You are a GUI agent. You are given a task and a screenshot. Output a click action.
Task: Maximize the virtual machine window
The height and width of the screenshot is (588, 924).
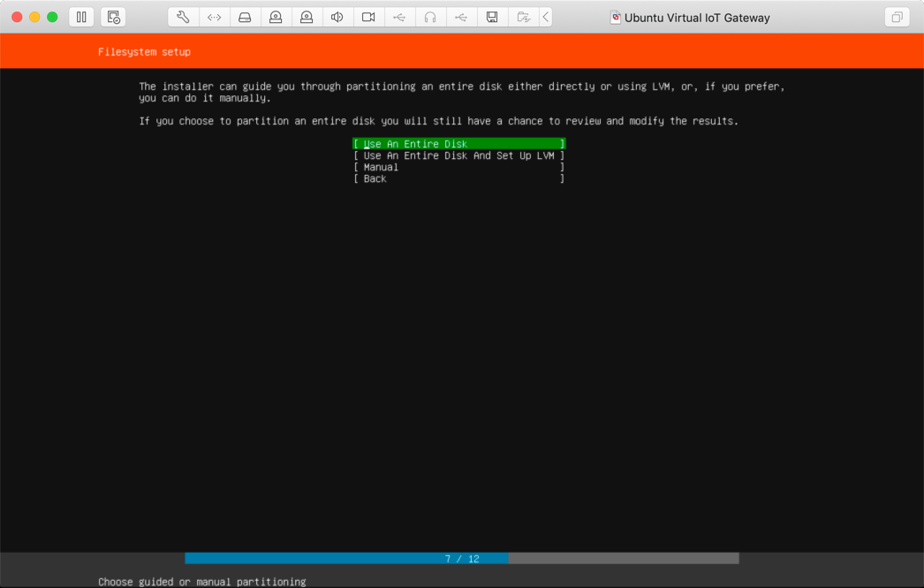(x=52, y=17)
